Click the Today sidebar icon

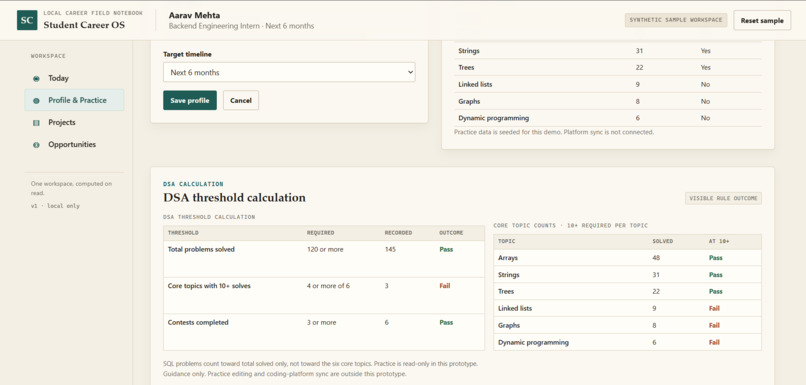tap(36, 79)
